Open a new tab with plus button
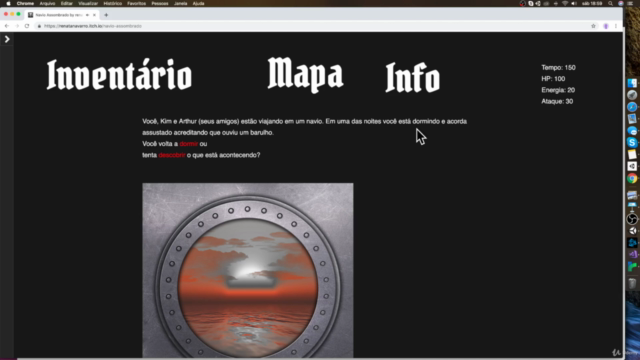This screenshot has height=360, width=640. pyautogui.click(x=106, y=15)
